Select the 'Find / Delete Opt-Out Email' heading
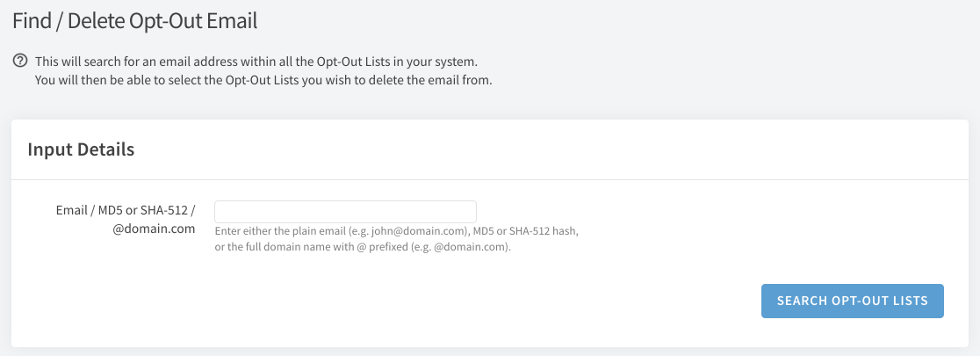This screenshot has width=980, height=356. click(135, 20)
